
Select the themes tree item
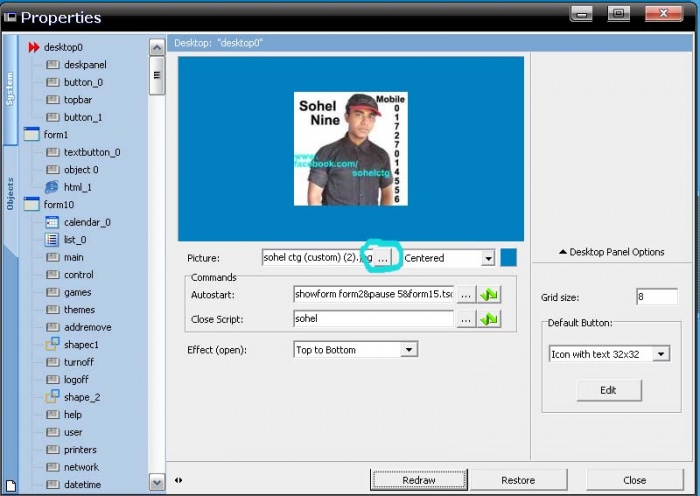[x=79, y=309]
